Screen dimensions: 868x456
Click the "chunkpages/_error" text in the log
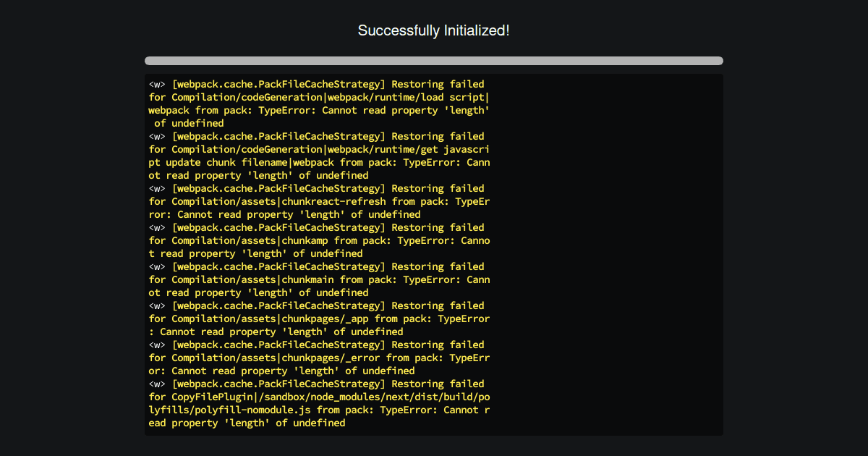(x=331, y=358)
